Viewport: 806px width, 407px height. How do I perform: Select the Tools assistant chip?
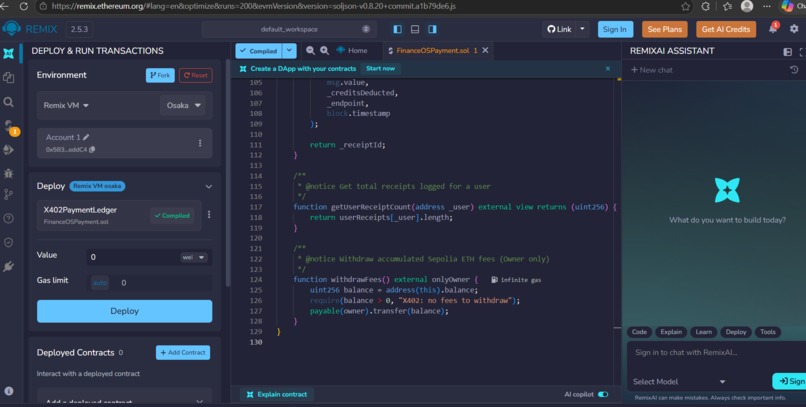(767, 332)
